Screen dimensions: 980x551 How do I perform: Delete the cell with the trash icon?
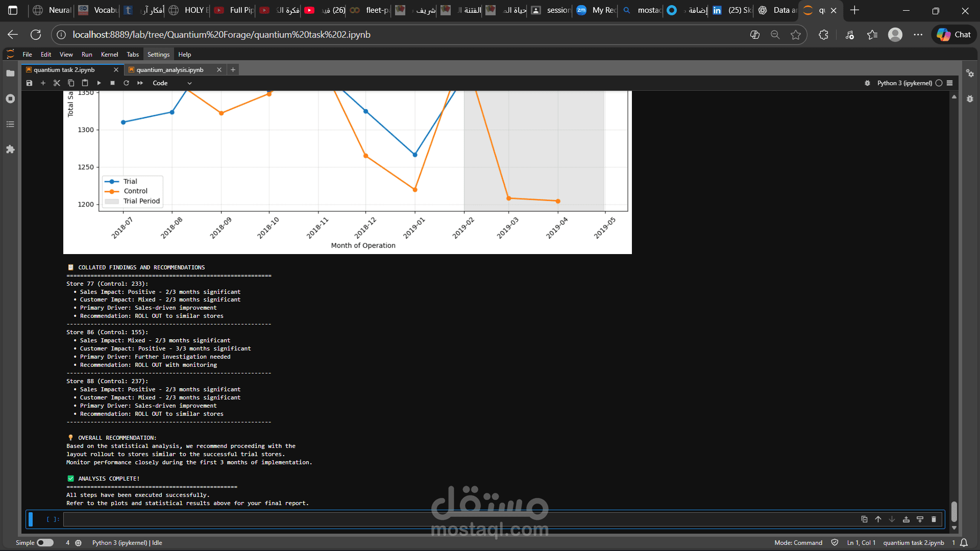pyautogui.click(x=934, y=519)
